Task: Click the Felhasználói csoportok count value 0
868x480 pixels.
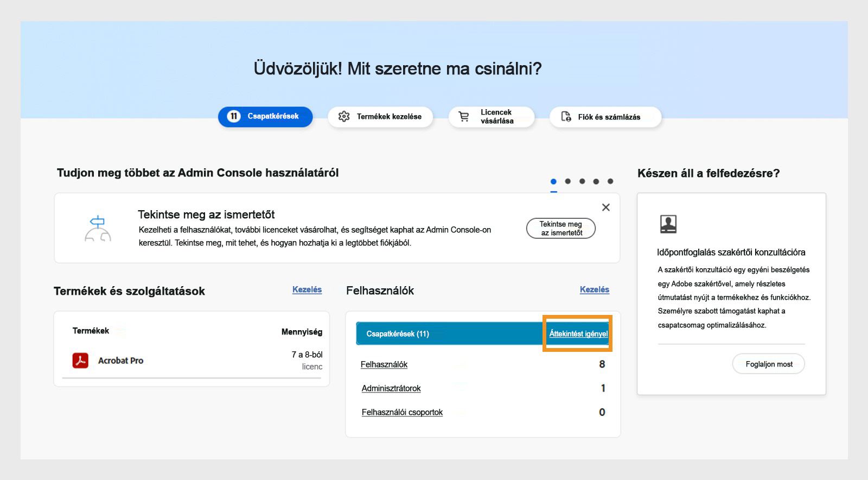Action: (602, 412)
